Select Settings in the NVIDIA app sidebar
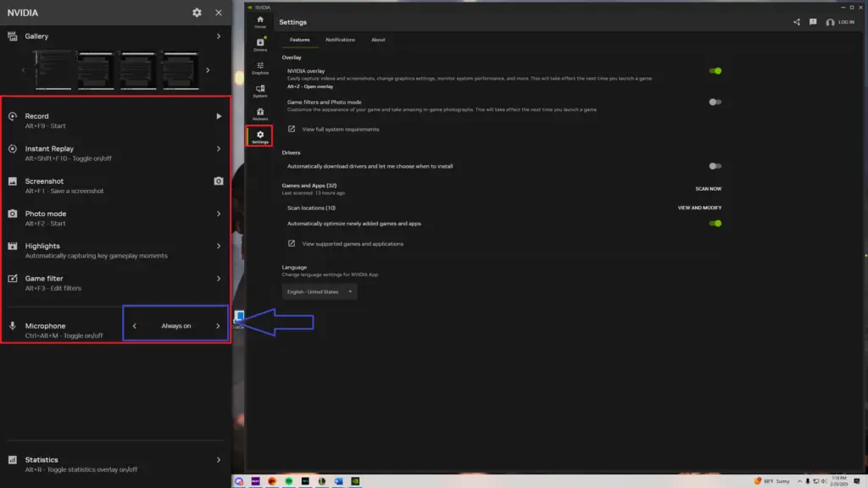Viewport: 868px width, 488px height. [259, 136]
